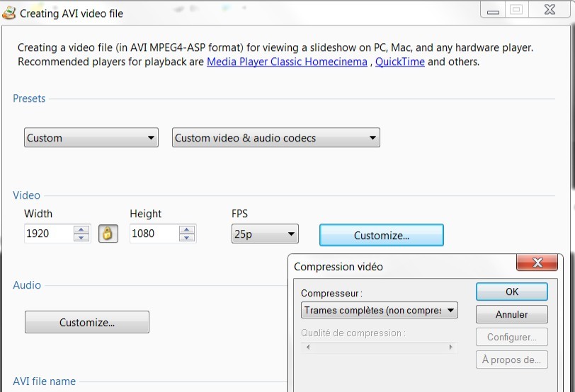Click the audio Customize... button
Image resolution: width=575 pixels, height=392 pixels.
[x=87, y=322]
